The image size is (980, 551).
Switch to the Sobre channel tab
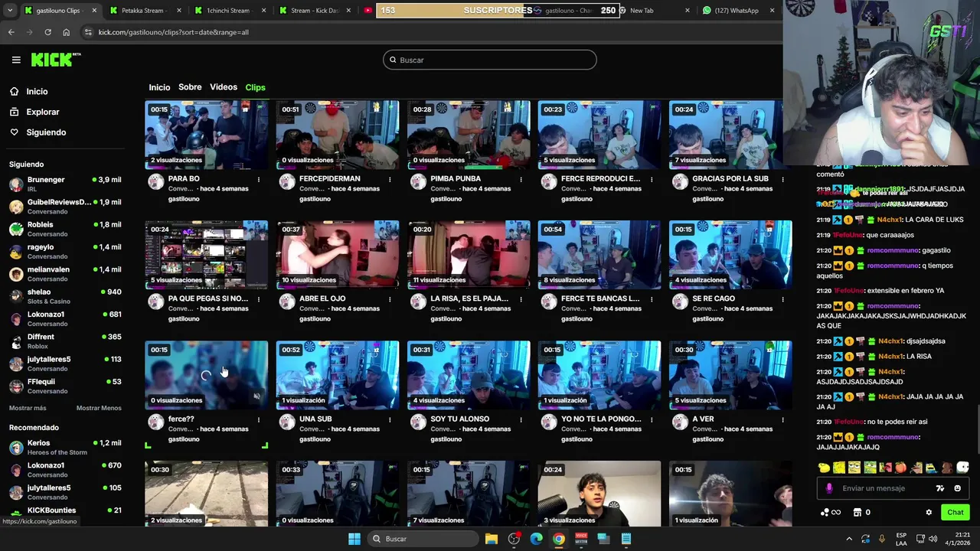190,87
